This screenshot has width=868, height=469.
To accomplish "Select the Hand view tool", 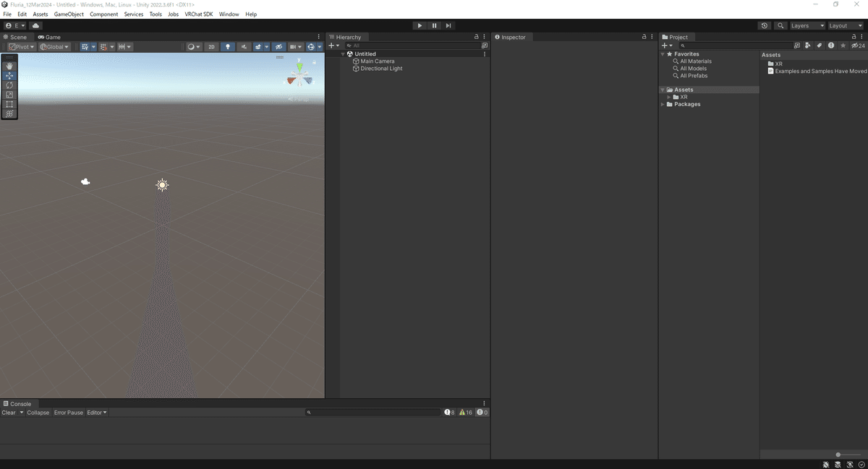I will point(9,66).
